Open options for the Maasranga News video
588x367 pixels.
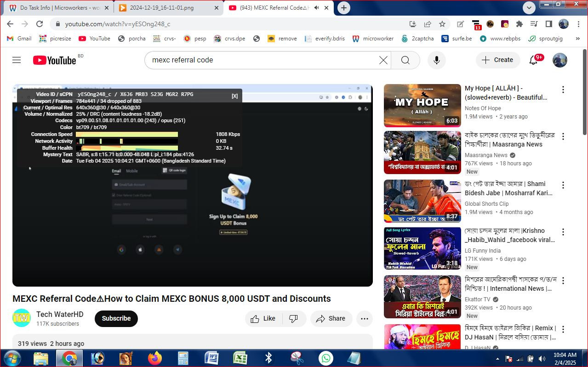(x=563, y=136)
